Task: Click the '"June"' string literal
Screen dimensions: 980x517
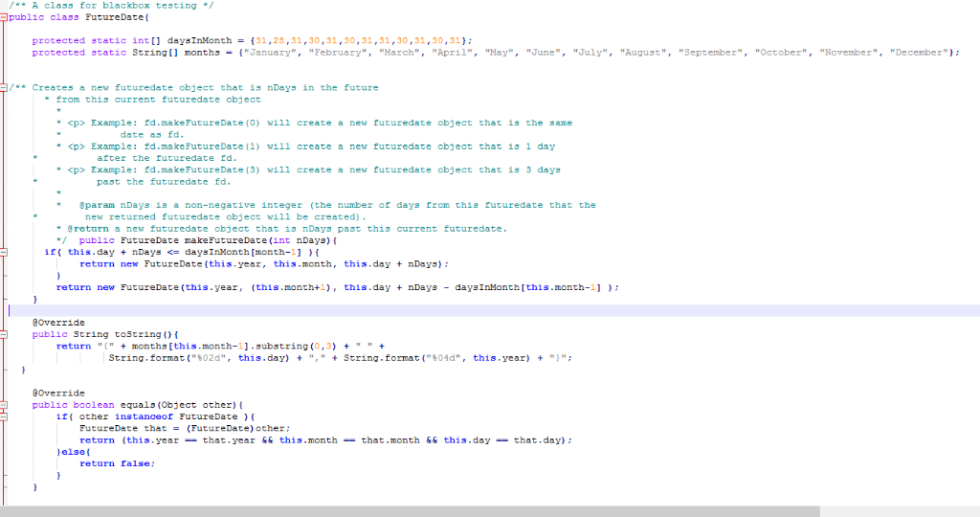Action: coord(544,53)
